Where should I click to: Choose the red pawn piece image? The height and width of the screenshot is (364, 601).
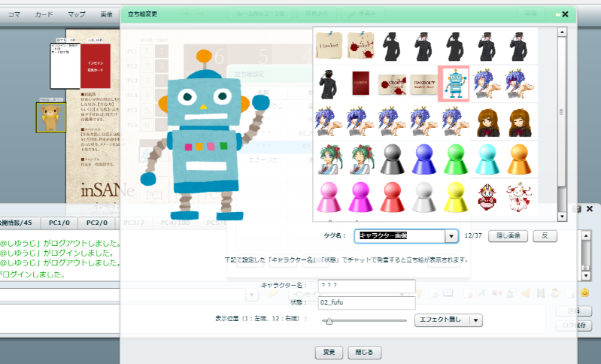point(392,197)
